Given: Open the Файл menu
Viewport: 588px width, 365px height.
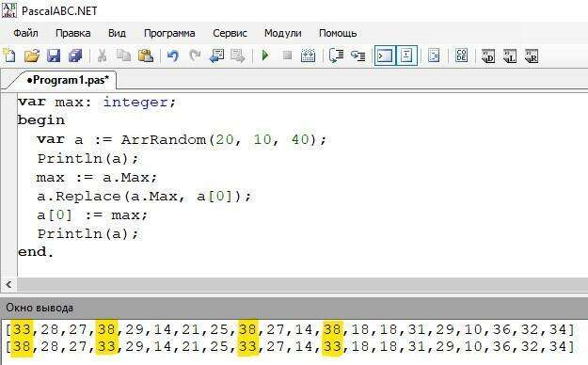Looking at the screenshot, I should point(25,33).
